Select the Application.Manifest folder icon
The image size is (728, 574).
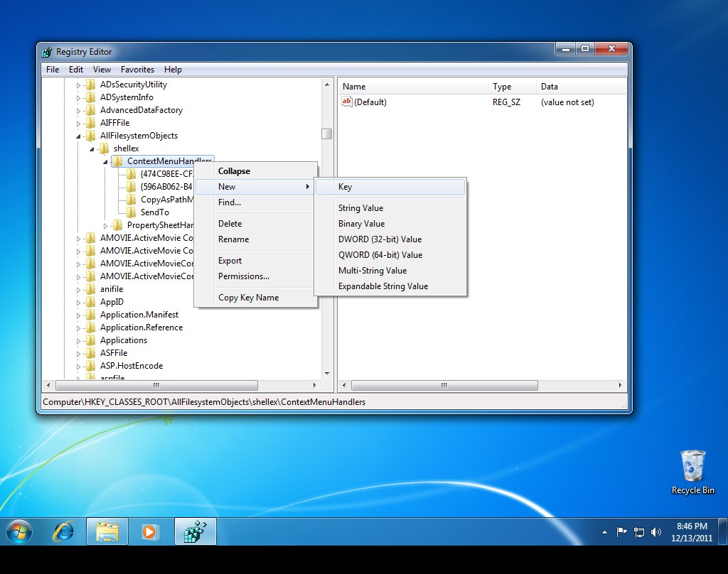[x=91, y=315]
